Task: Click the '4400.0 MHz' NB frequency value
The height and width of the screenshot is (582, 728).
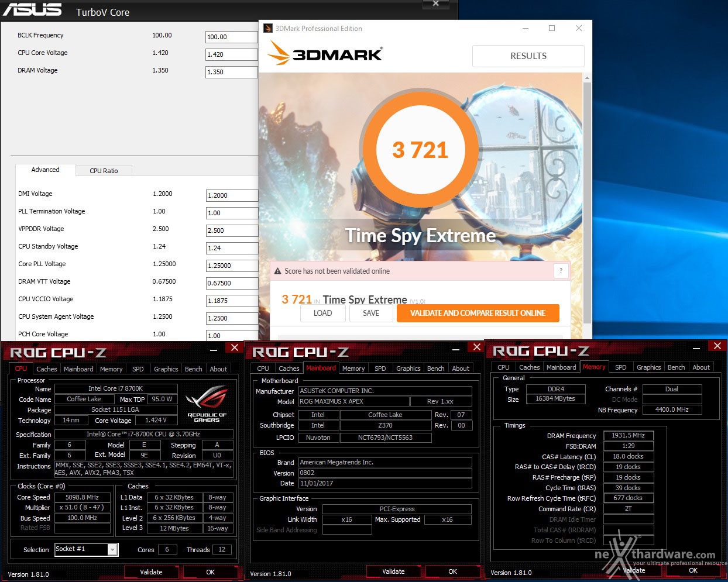Action: coord(672,409)
